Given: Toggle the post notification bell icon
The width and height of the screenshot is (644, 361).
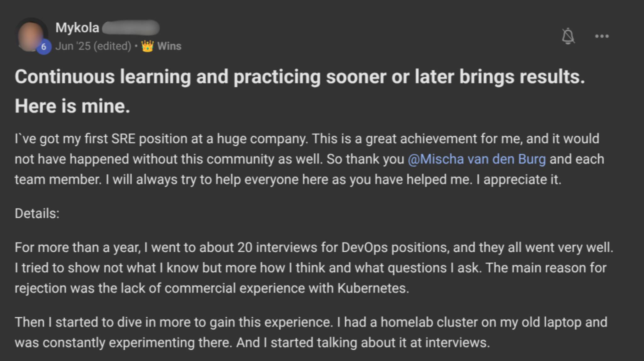Looking at the screenshot, I should 568,36.
